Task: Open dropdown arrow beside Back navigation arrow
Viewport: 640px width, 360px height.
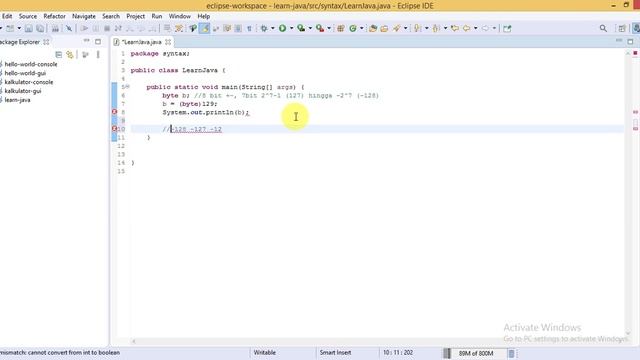Action: click(476, 28)
